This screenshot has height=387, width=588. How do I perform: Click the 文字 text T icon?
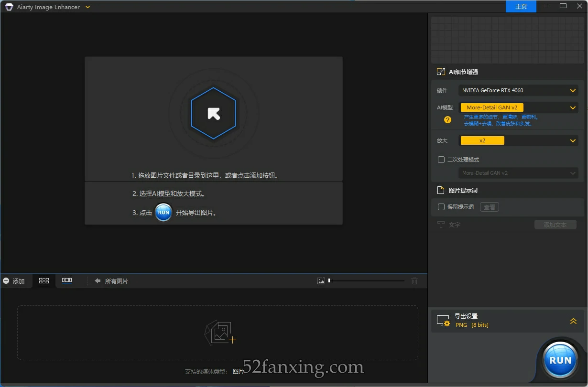coord(441,225)
